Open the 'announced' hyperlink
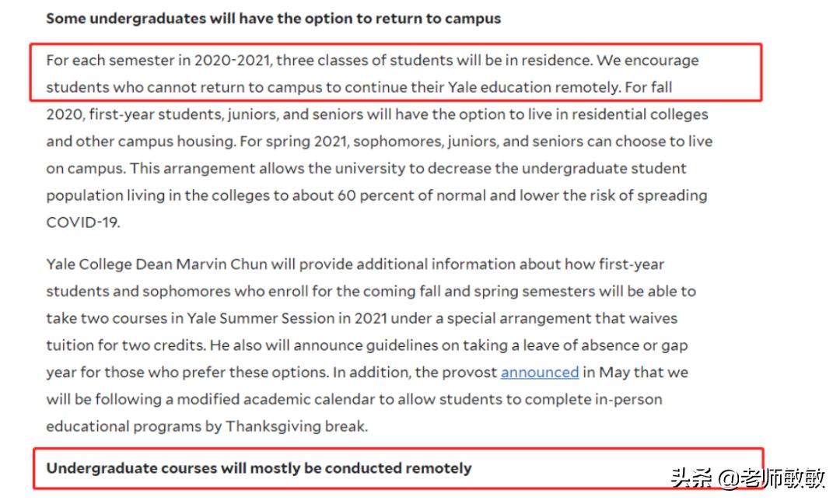840x504 pixels. [x=540, y=373]
